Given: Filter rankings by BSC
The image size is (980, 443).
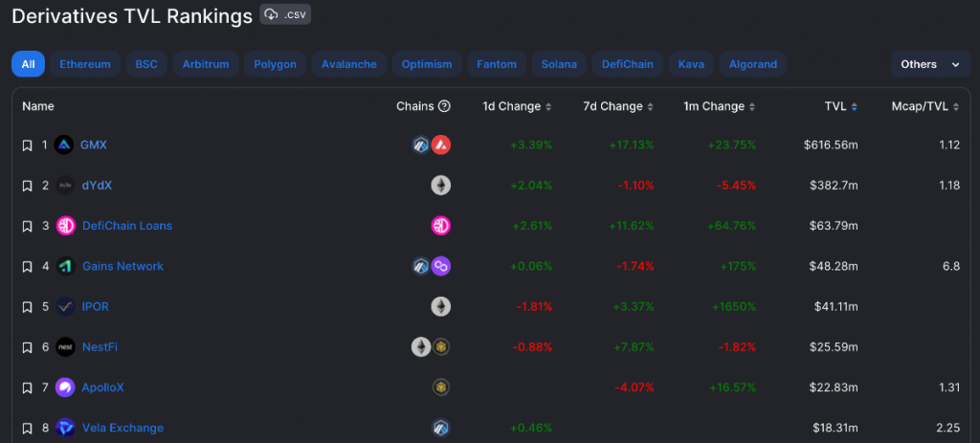Looking at the screenshot, I should 146,64.
